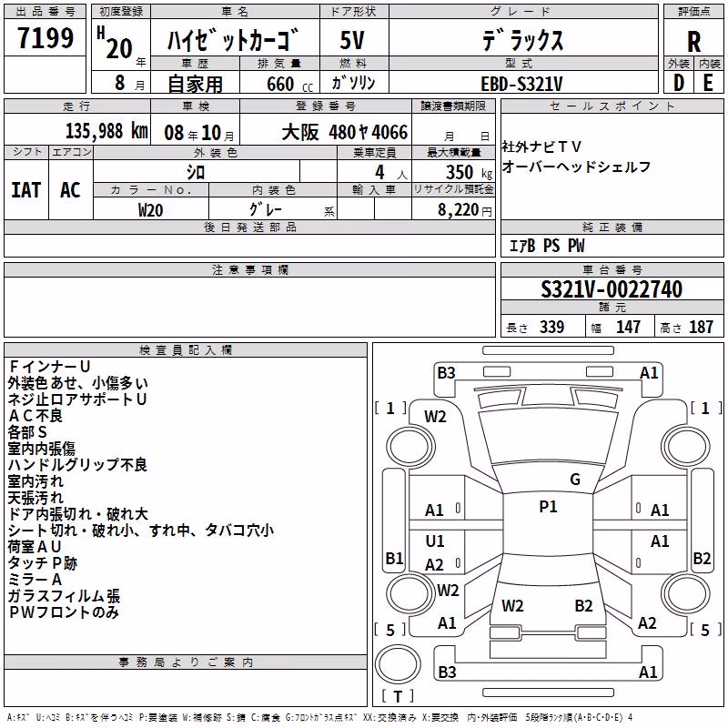Image resolution: width=728 pixels, height=728 pixels.
Task: Select recycle deposit 8,220円
Action: (x=465, y=210)
